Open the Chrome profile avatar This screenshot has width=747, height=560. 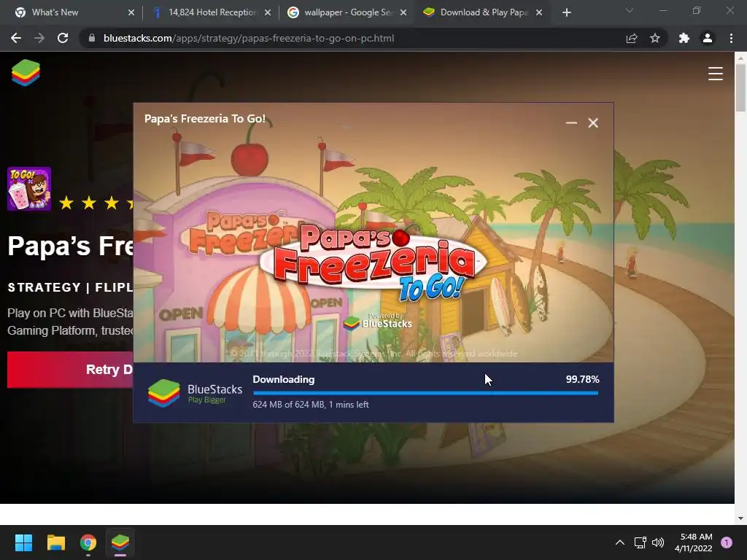coord(708,38)
